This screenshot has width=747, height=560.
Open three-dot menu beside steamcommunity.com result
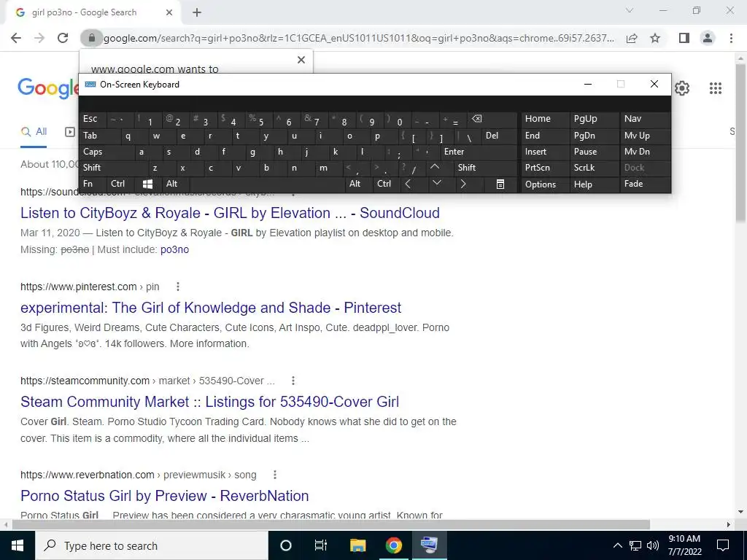point(293,381)
